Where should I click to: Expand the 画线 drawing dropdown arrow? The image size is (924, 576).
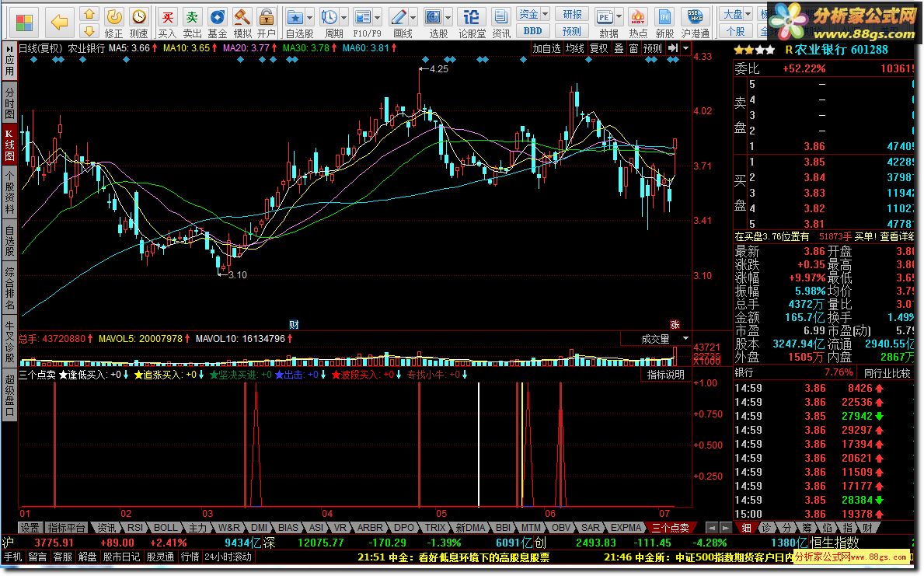click(x=413, y=18)
